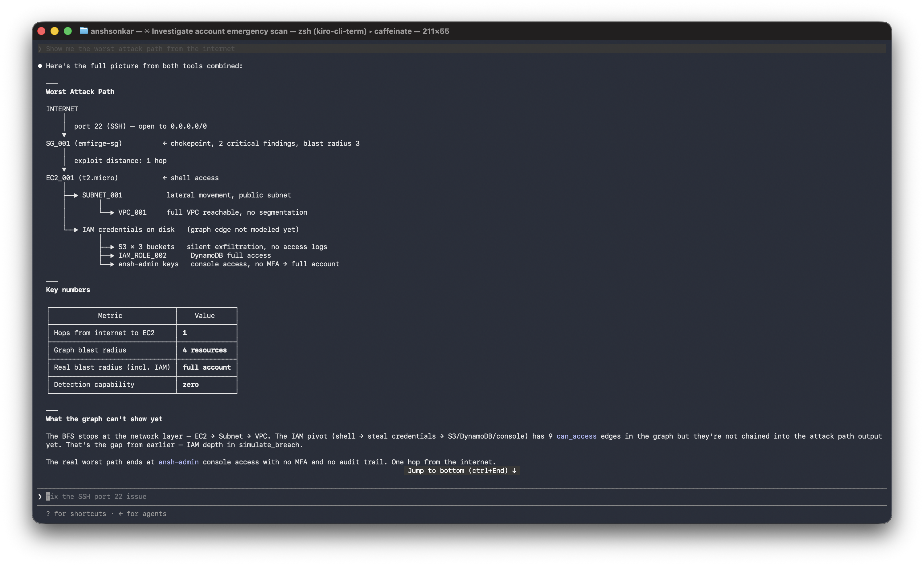Click "chokepoint, 2 critical findings" annotation
The width and height of the screenshot is (924, 566).
(235, 143)
